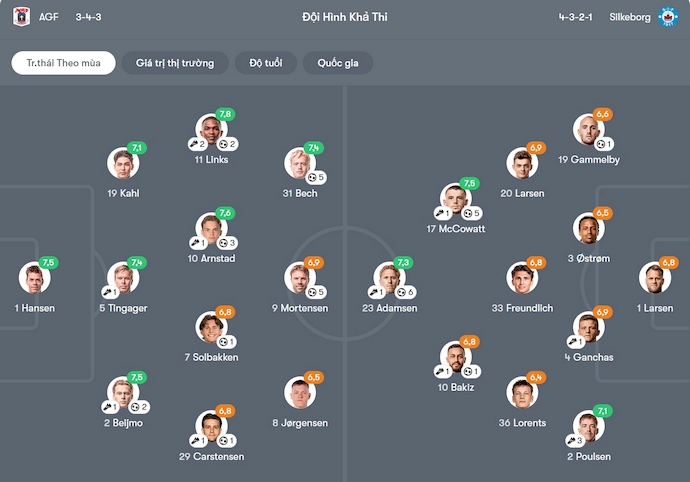This screenshot has width=690, height=482.
Task: Click Carstensen's assist boot icon
Action: [200, 440]
